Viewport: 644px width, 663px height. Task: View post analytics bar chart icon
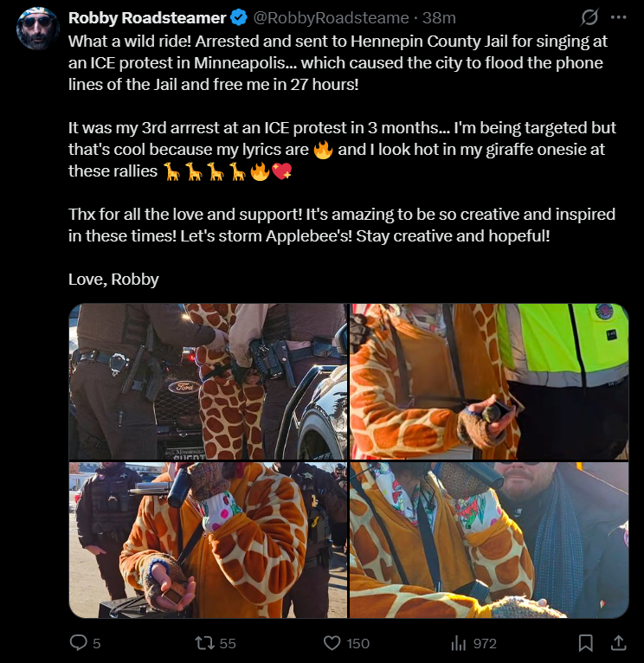coord(459,643)
